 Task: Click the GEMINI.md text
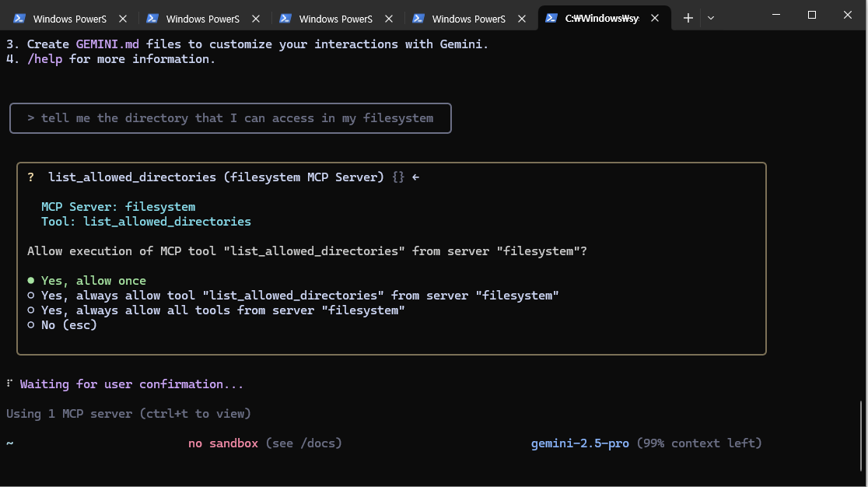coord(107,44)
